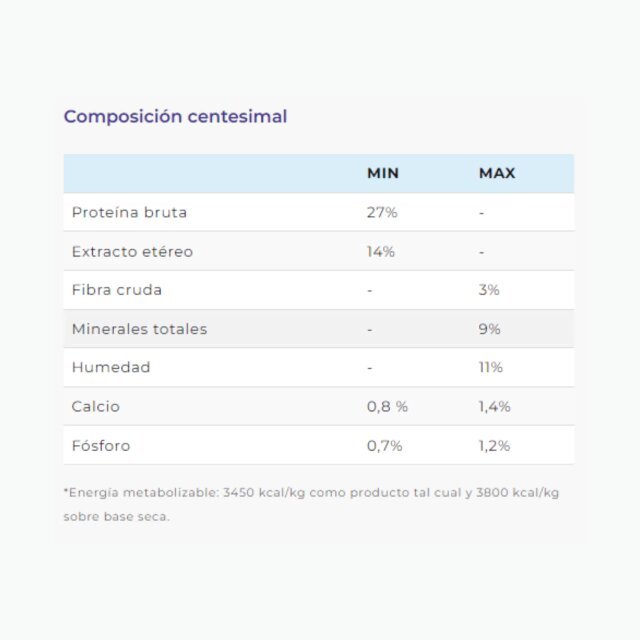Click the 0,7% fósforo minimum
This screenshot has height=640, width=640.
click(384, 446)
